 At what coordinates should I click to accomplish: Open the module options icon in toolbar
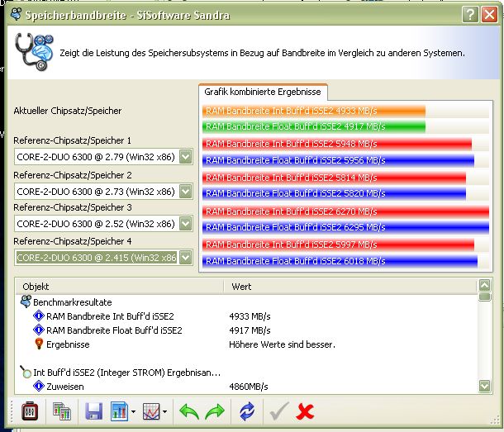pyautogui.click(x=30, y=411)
